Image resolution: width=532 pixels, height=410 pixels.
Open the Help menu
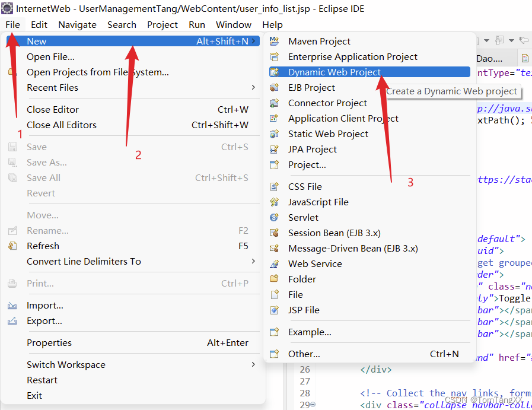[272, 25]
